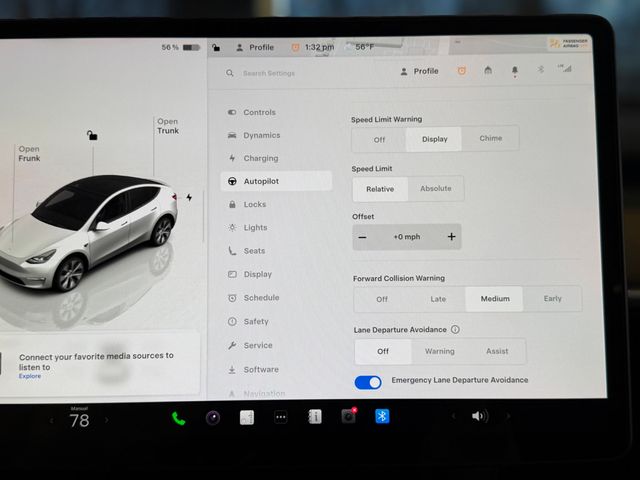Tap the LTE signal strength icon
This screenshot has height=480, width=640.
tap(564, 69)
